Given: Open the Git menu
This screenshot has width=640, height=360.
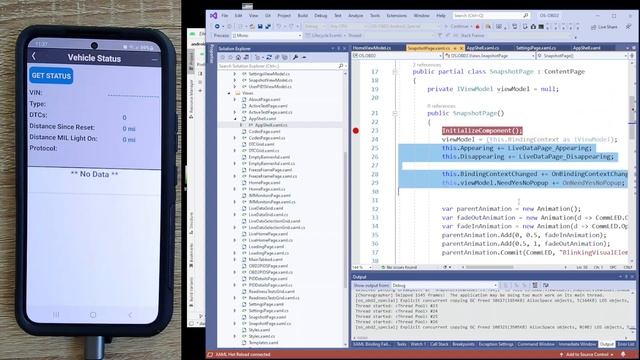Looking at the screenshot, I should tap(268, 16).
